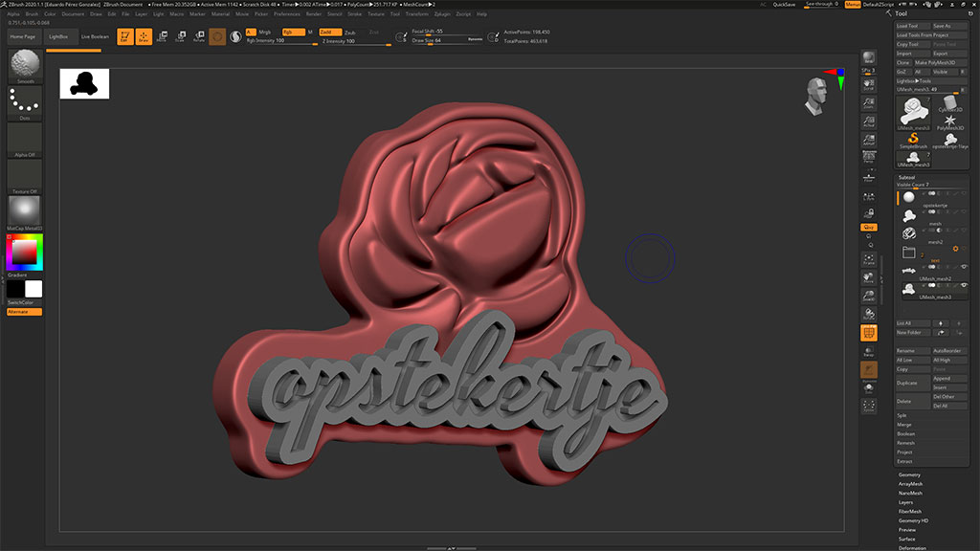Select PolyMesh3D star tool thumbnail
980x551 pixels.
pyautogui.click(x=950, y=122)
